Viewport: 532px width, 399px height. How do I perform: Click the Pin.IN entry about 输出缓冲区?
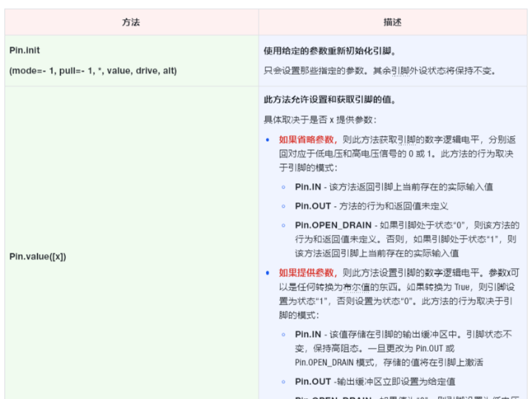point(403,348)
